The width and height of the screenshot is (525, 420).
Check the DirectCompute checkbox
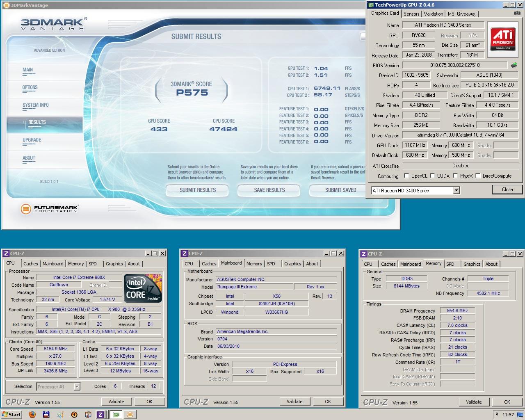[478, 176]
